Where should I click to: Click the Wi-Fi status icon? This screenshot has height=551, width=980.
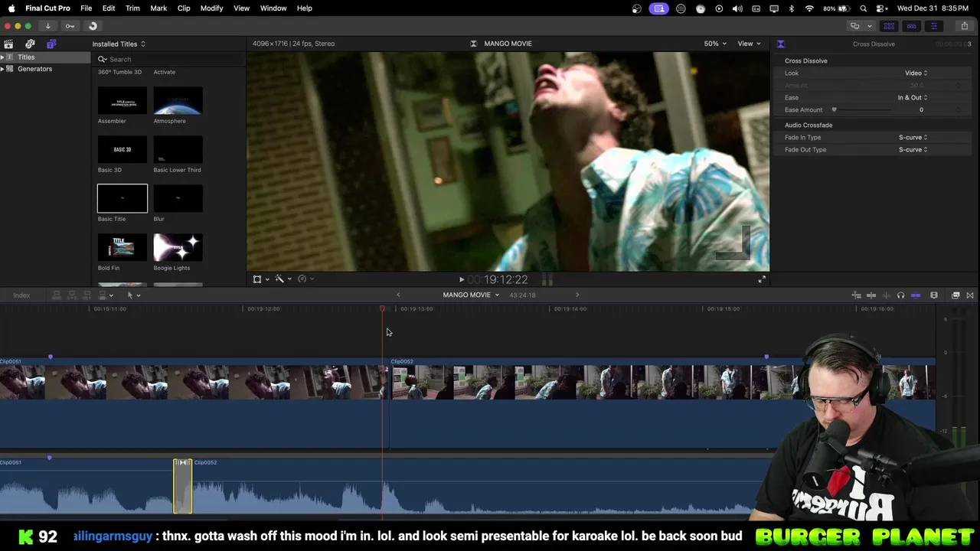(810, 8)
